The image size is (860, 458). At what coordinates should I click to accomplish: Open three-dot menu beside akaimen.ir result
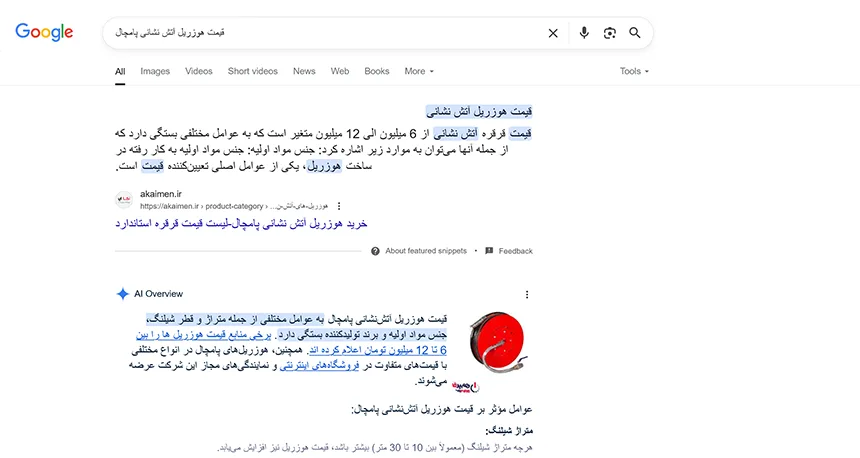[338, 206]
